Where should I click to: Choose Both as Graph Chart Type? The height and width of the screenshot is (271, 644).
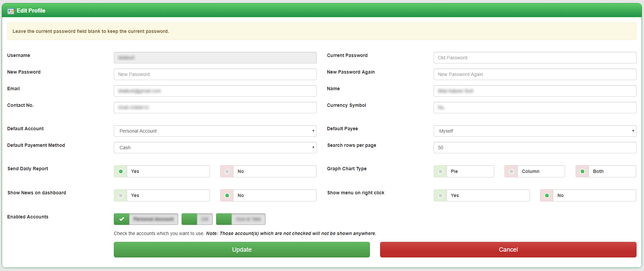coord(582,171)
